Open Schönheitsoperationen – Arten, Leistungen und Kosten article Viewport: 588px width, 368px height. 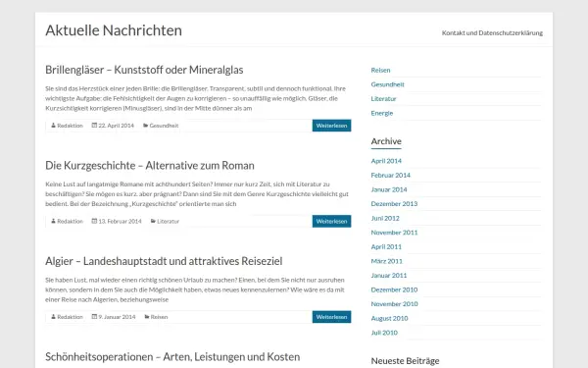(172, 357)
